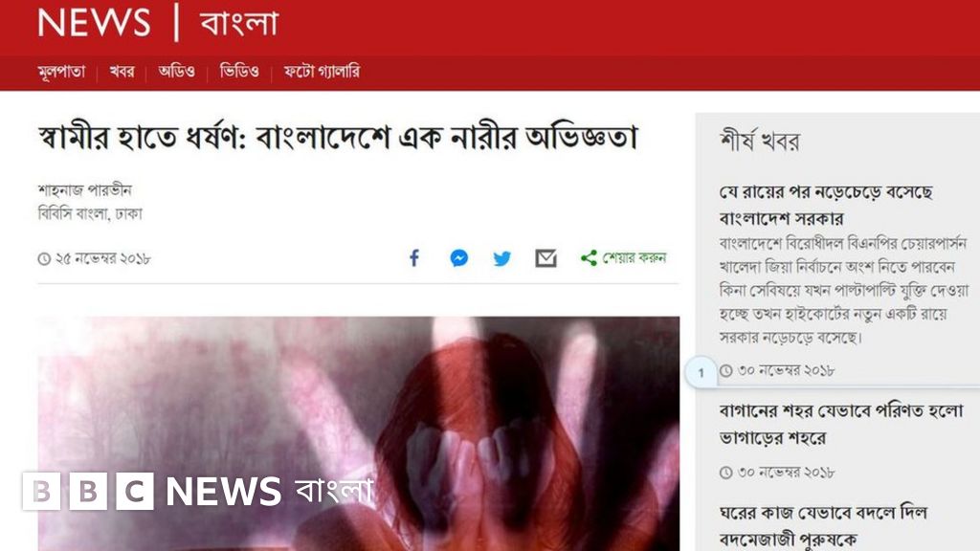Open the মূলপাতা home menu item
This screenshot has height=551, width=980.
pos(61,72)
